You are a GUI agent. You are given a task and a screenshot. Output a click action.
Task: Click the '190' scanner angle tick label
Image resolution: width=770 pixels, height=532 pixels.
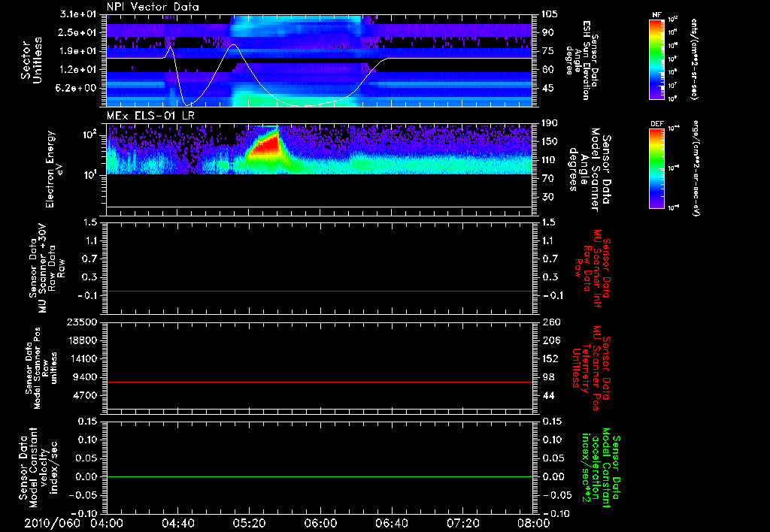click(x=550, y=123)
